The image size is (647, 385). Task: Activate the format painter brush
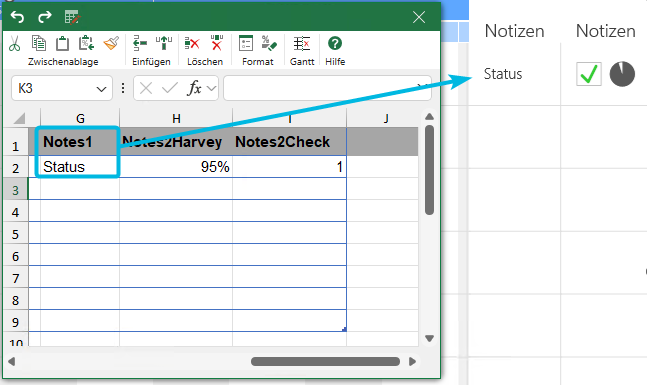(x=111, y=43)
